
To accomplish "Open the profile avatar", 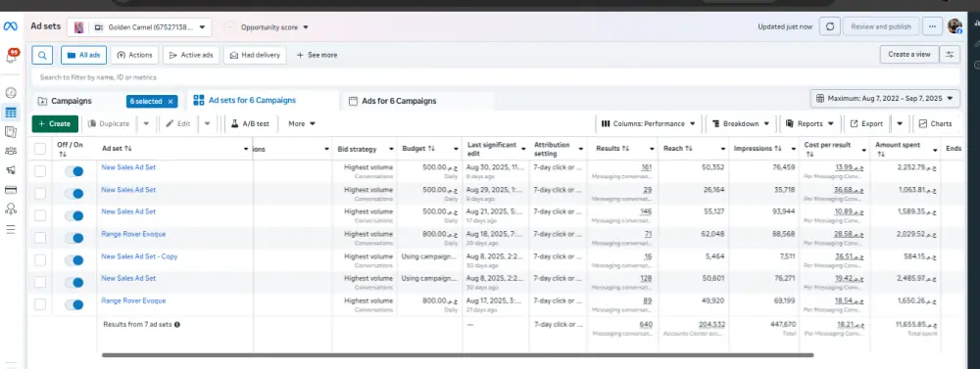I will [x=955, y=26].
